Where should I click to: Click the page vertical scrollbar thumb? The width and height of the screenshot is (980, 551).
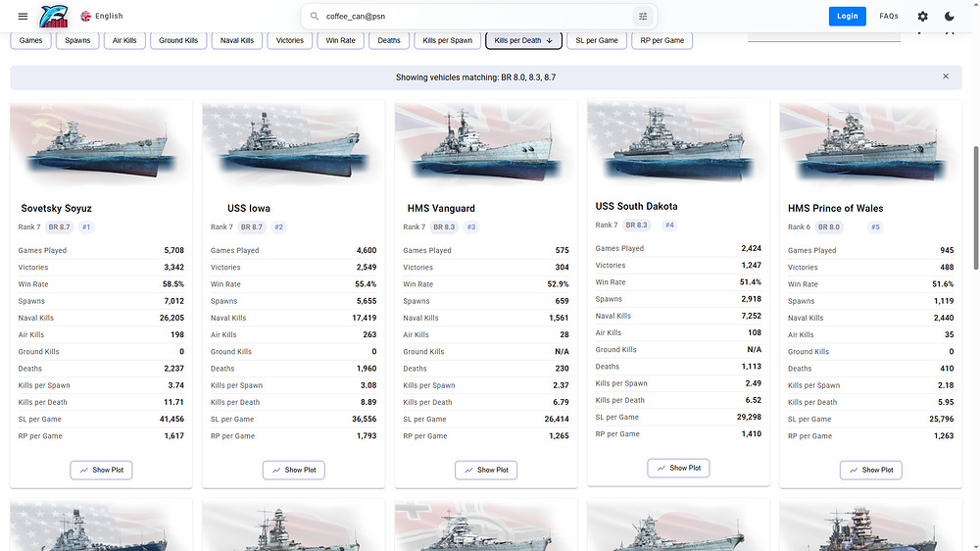coord(976,208)
